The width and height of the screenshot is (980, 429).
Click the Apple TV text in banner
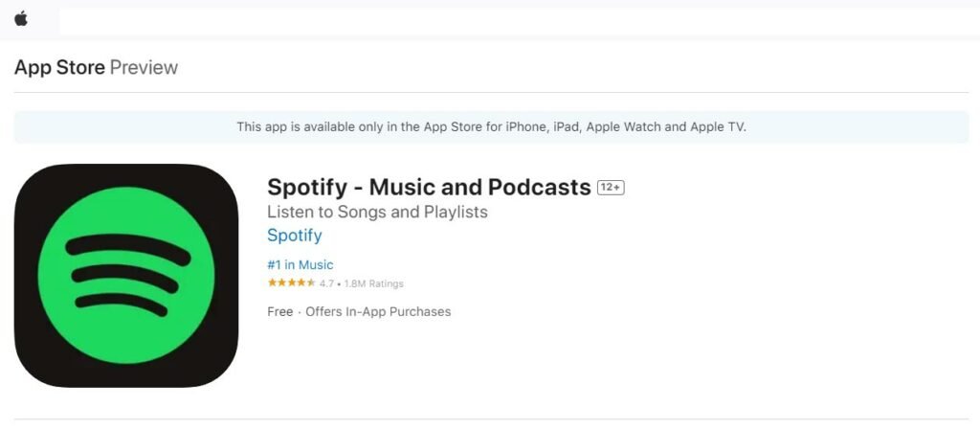pos(717,126)
